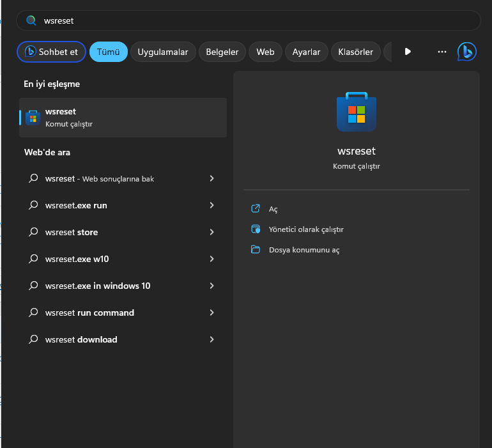
Task: Open the wsreset best match result
Action: coord(123,118)
